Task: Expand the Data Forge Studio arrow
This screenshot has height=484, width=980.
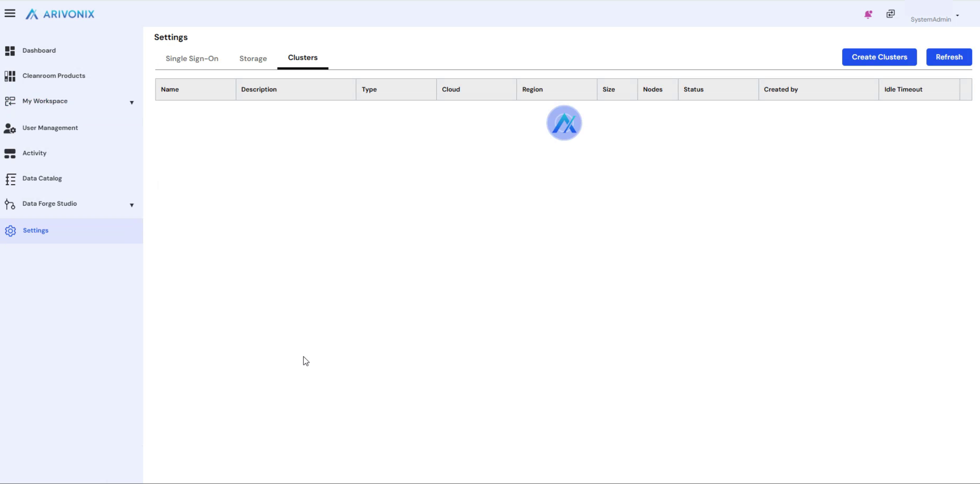Action: pyautogui.click(x=132, y=205)
